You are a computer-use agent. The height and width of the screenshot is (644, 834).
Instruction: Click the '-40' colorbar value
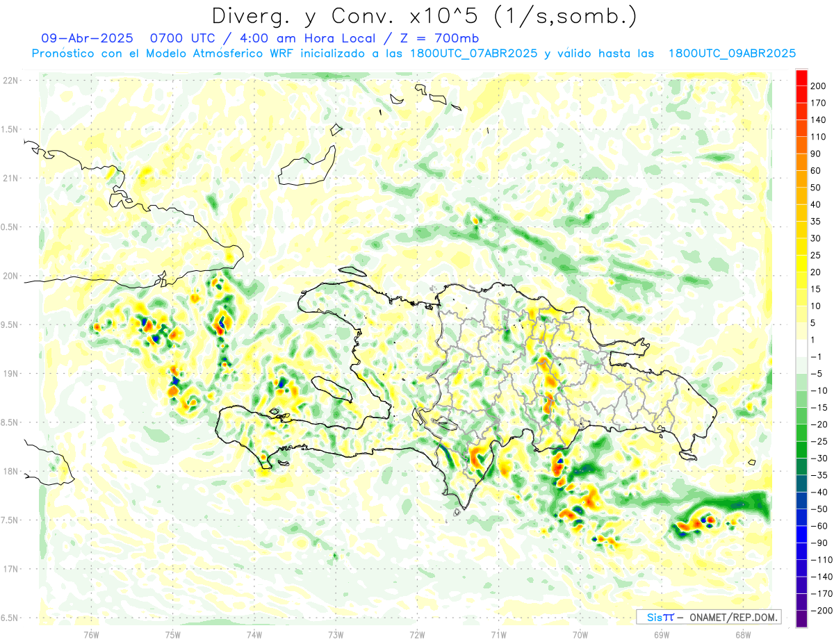(x=818, y=493)
